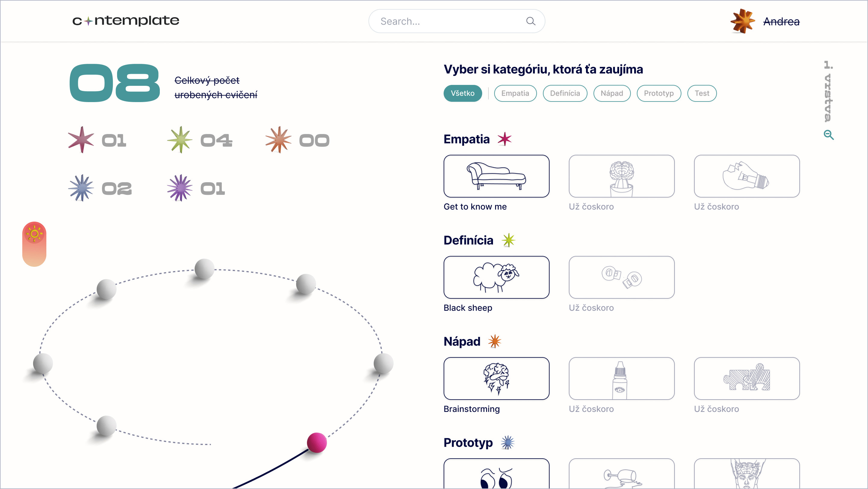The image size is (868, 489).
Task: Select the Všetko category filter
Action: point(462,93)
